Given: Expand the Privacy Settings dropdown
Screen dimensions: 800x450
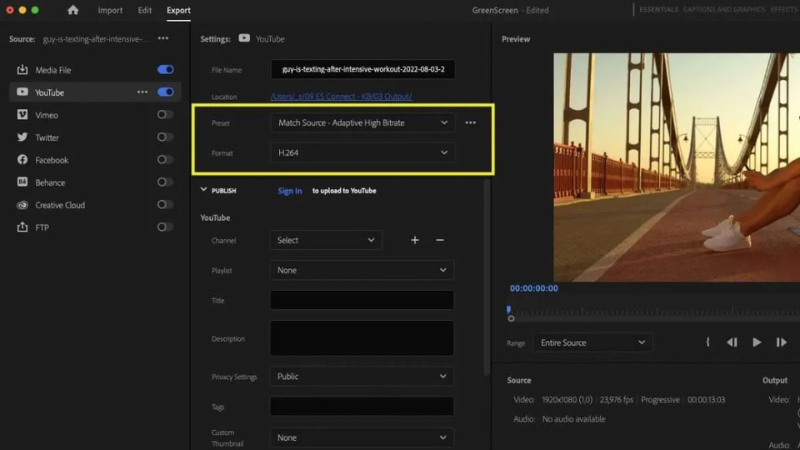Looking at the screenshot, I should pos(362,377).
